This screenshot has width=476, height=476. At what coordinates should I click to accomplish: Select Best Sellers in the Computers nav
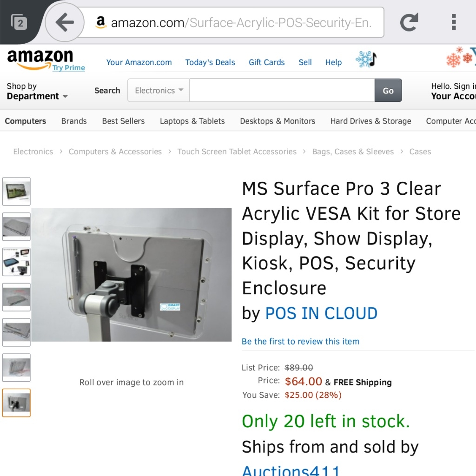pyautogui.click(x=123, y=121)
